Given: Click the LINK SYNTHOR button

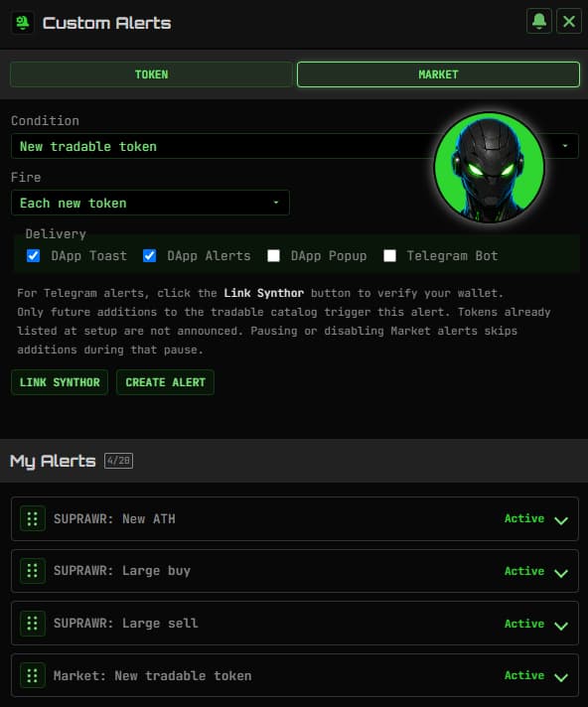Looking at the screenshot, I should click(x=60, y=382).
